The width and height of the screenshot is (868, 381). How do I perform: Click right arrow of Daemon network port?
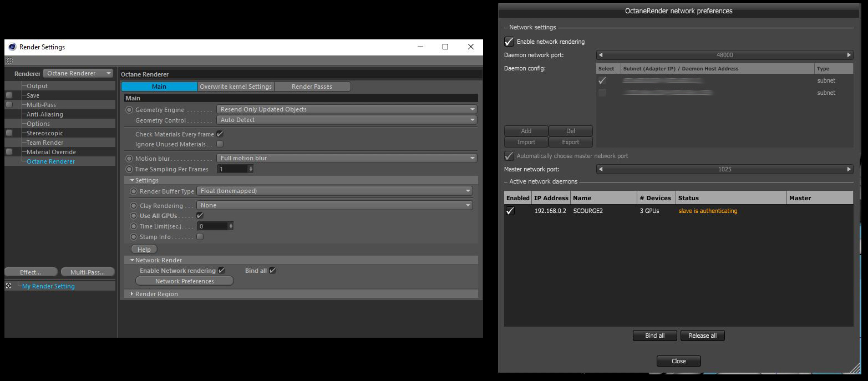[x=849, y=55]
